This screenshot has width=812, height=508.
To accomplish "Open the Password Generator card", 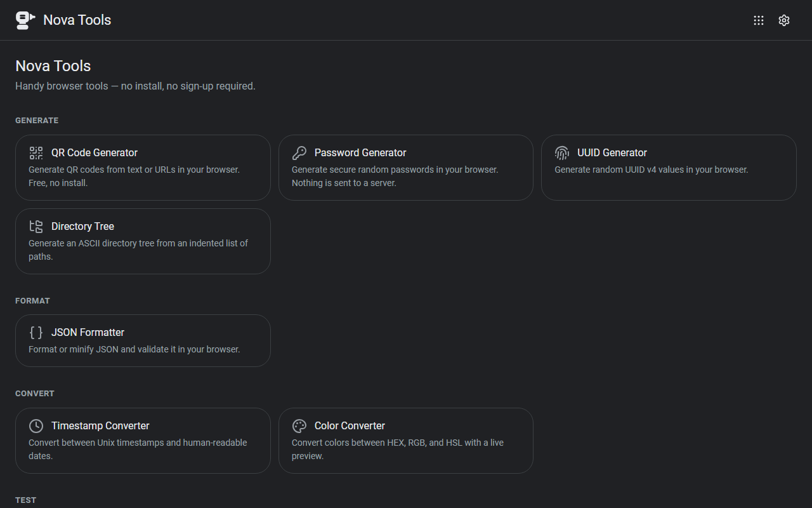I will [406, 168].
